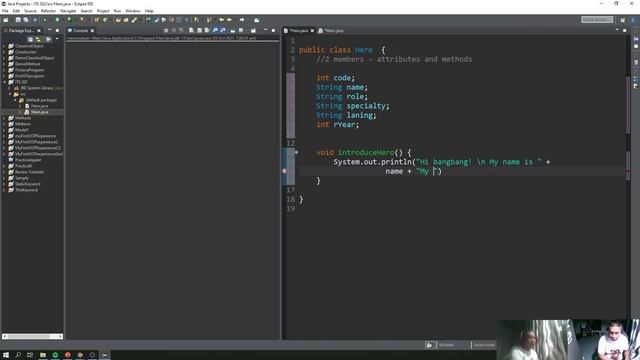Minimize the Package Explorer view
Image resolution: width=640 pixels, height=360 pixels.
click(x=49, y=30)
